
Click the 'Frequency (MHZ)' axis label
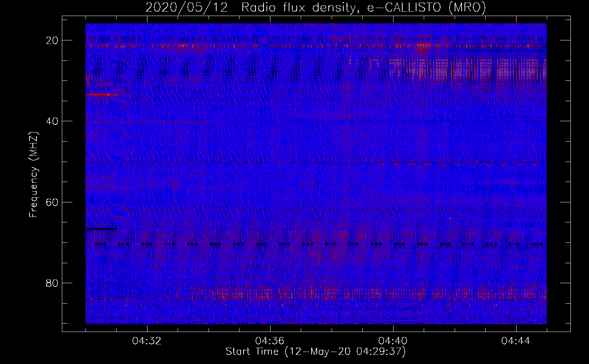(33, 175)
